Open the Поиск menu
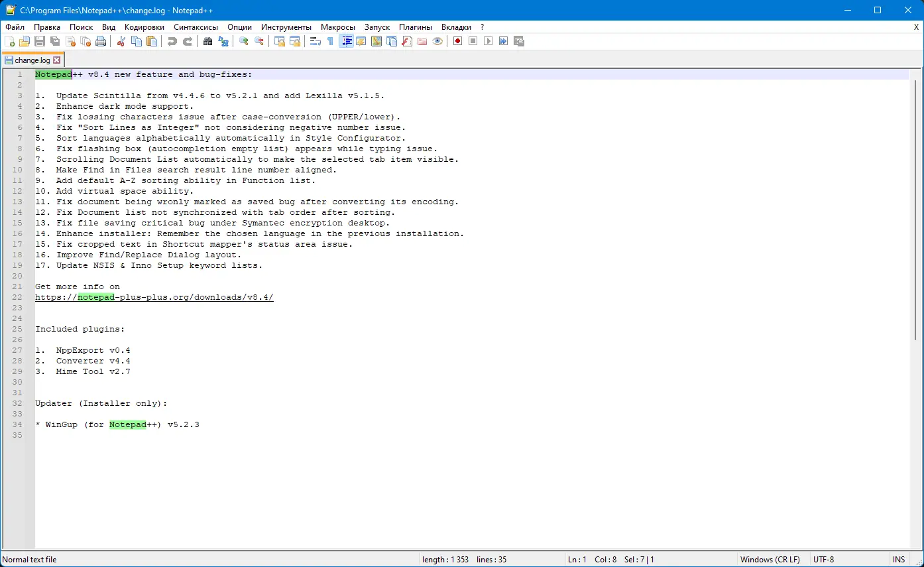This screenshot has width=924, height=567. click(82, 27)
